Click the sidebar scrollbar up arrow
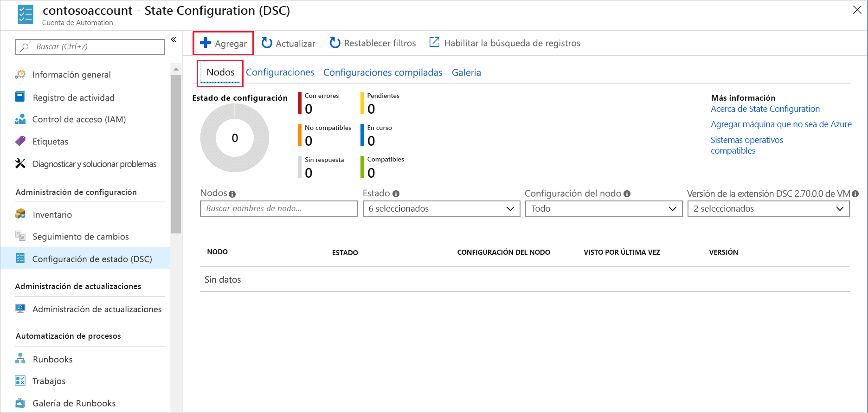 point(176,69)
